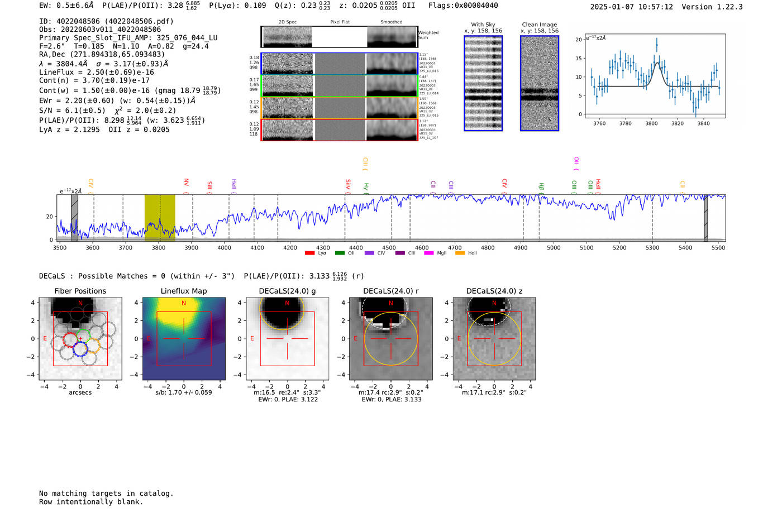Click the blue fiber circle in Fiber Positions
Image resolution: width=782 pixels, height=532 pixels.
(x=80, y=349)
